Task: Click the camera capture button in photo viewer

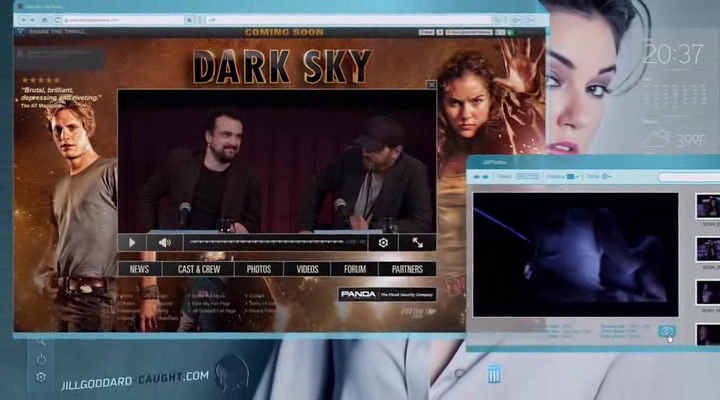Action: (667, 331)
